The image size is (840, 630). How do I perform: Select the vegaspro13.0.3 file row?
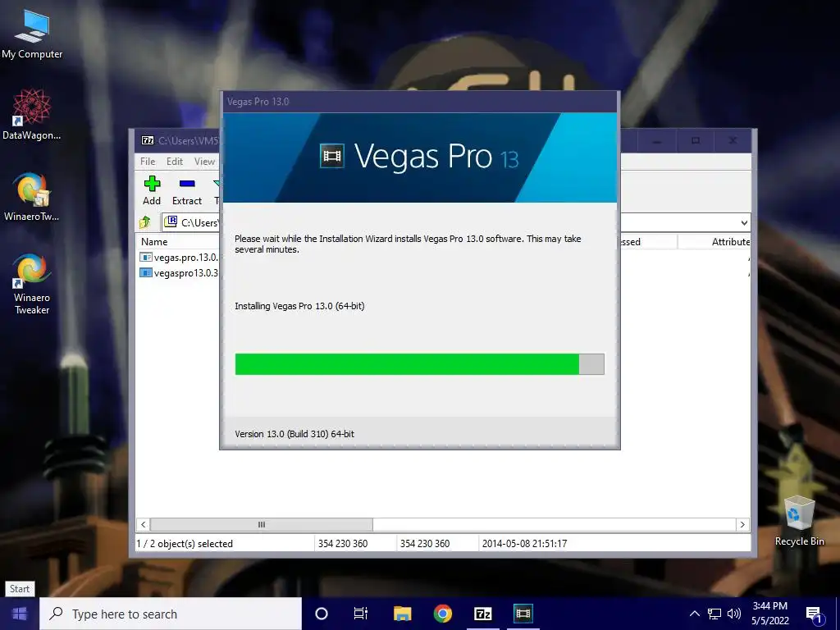coord(178,272)
